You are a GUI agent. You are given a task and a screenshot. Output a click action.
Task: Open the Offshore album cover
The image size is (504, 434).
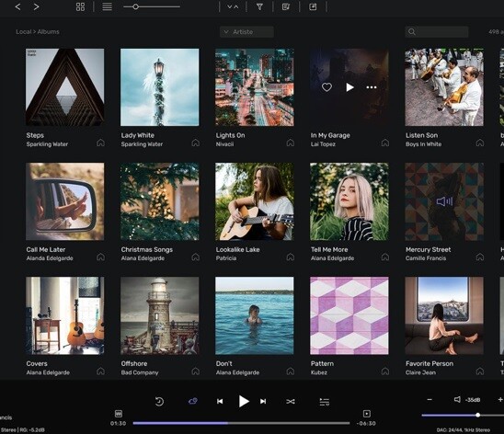click(x=160, y=315)
